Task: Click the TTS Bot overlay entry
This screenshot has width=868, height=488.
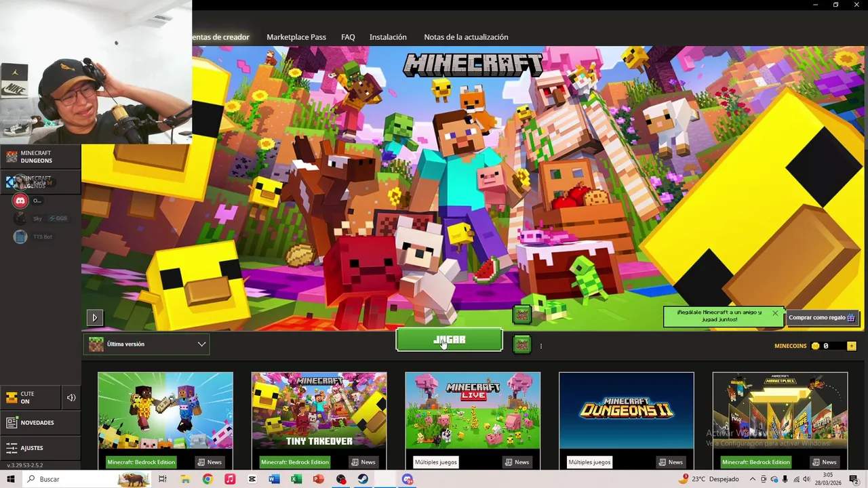Action: [x=34, y=237]
